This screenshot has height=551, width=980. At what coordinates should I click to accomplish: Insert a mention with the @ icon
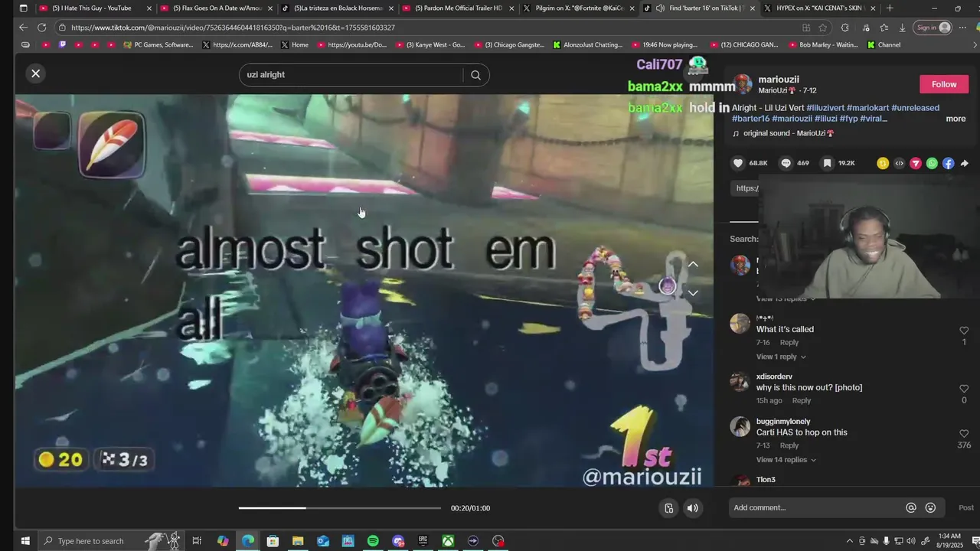click(x=911, y=507)
